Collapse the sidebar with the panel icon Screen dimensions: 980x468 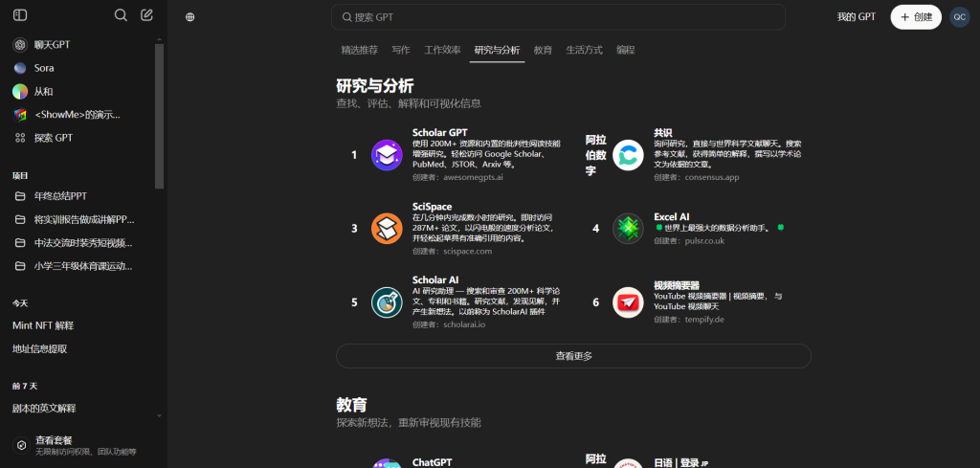pyautogui.click(x=20, y=15)
